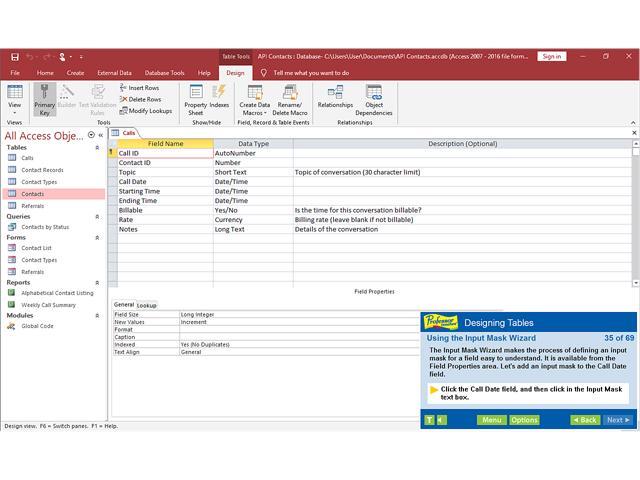Click Insert Rows in Tools group
The width and height of the screenshot is (640, 480).
coord(139,88)
